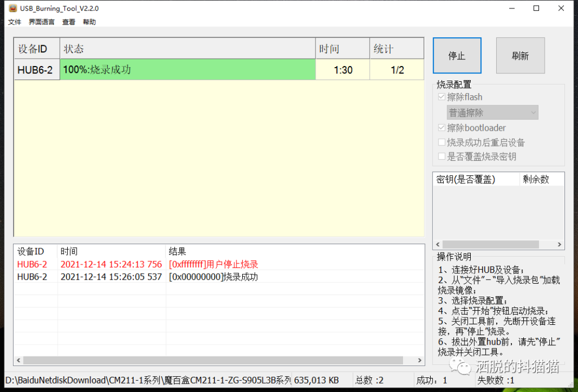Toggle the 擦除flash checkbox
This screenshot has height=392, width=578.
point(441,97)
